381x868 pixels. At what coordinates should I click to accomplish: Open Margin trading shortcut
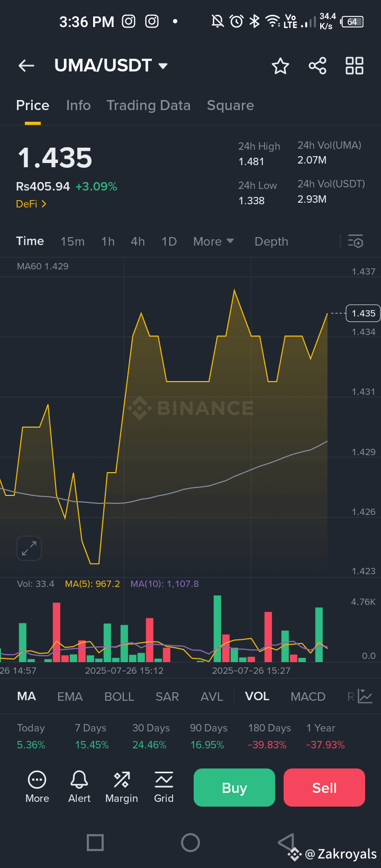tap(121, 786)
